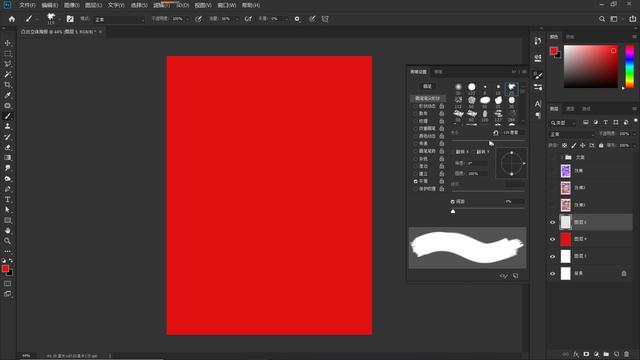Screen dimensions: 640x360
Task: Open the brush settings panel flyout menu
Action: coord(524,72)
